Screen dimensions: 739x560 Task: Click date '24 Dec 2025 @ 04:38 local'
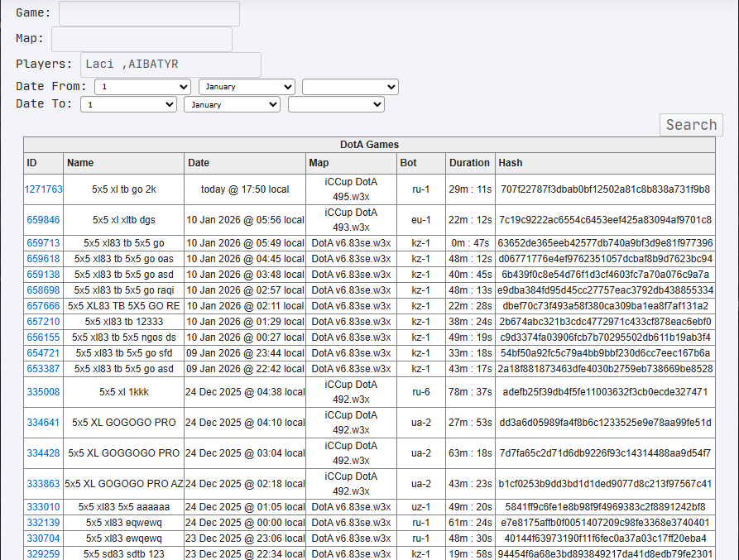tap(245, 392)
